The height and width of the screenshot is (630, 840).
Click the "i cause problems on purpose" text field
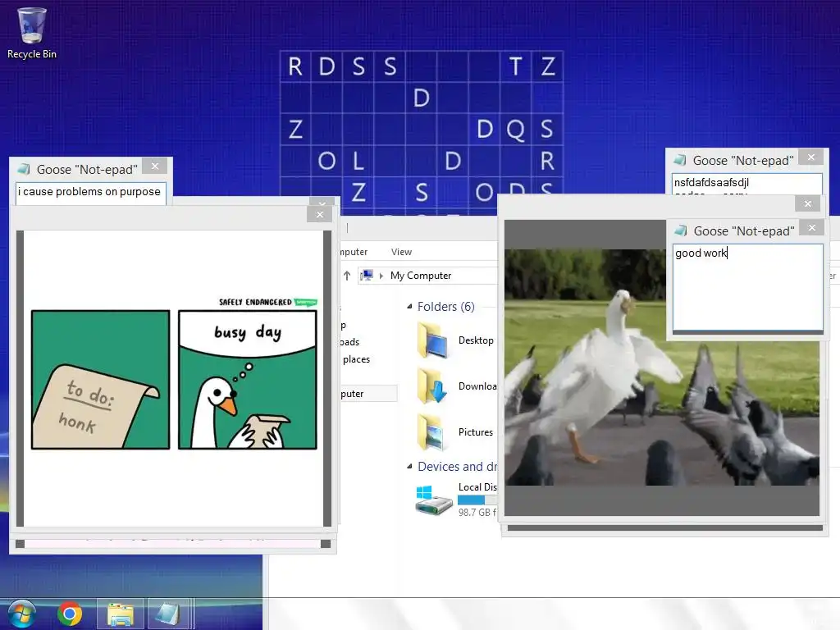pos(90,193)
